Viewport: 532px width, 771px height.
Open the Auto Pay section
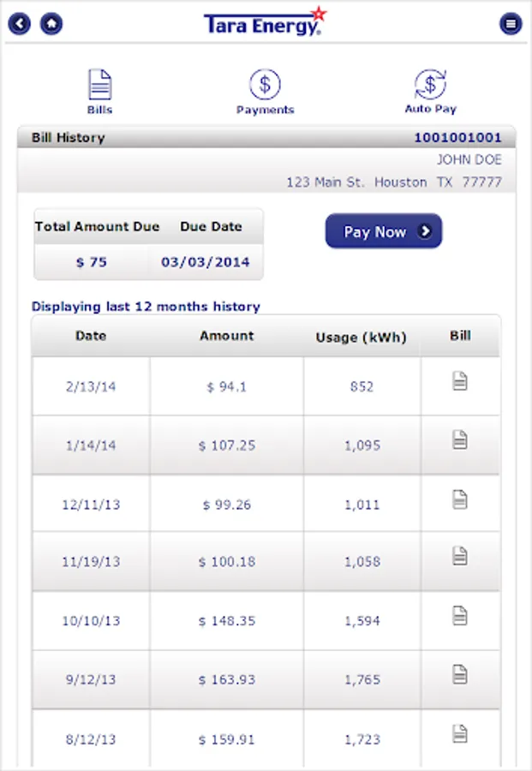(x=431, y=92)
